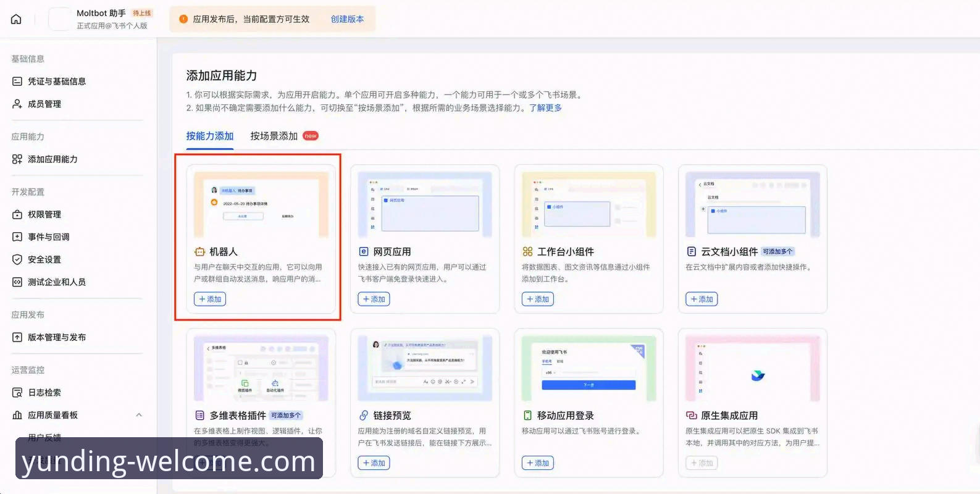Switch to 按场景添加 tab
The height and width of the screenshot is (494, 980).
tap(274, 136)
